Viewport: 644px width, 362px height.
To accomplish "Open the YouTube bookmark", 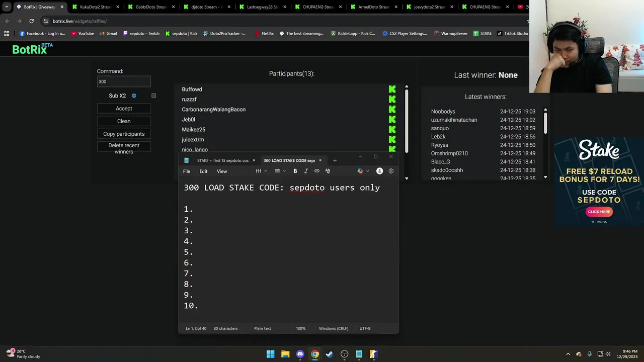I will tap(83, 34).
